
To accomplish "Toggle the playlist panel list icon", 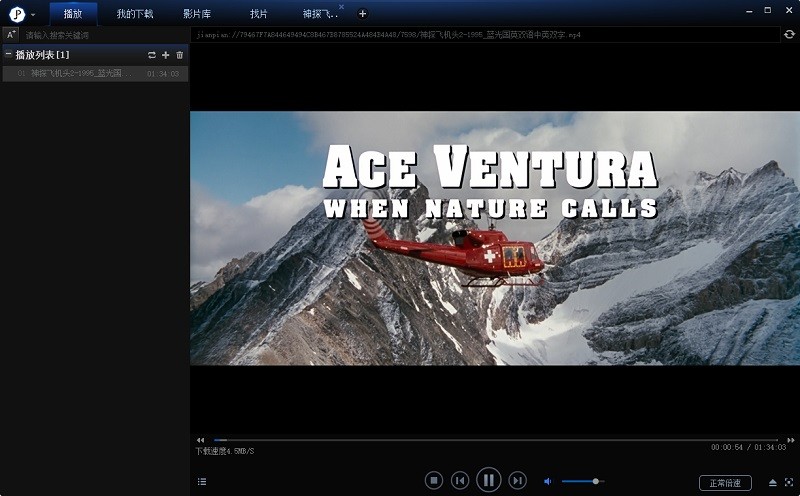I will [x=202, y=481].
